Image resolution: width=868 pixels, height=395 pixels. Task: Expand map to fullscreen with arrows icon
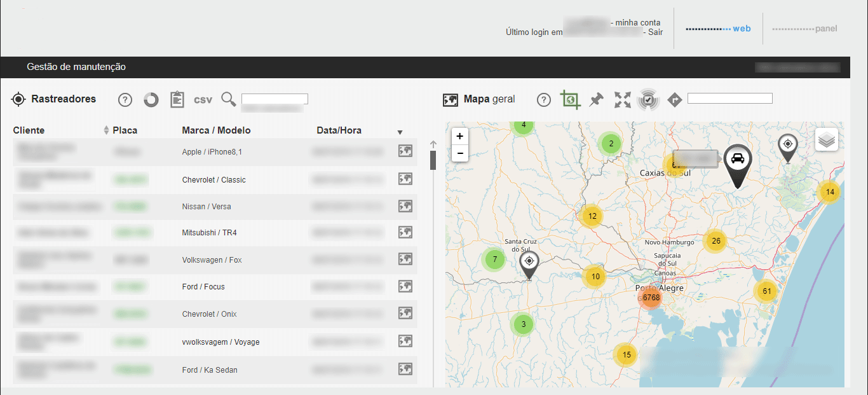point(623,100)
